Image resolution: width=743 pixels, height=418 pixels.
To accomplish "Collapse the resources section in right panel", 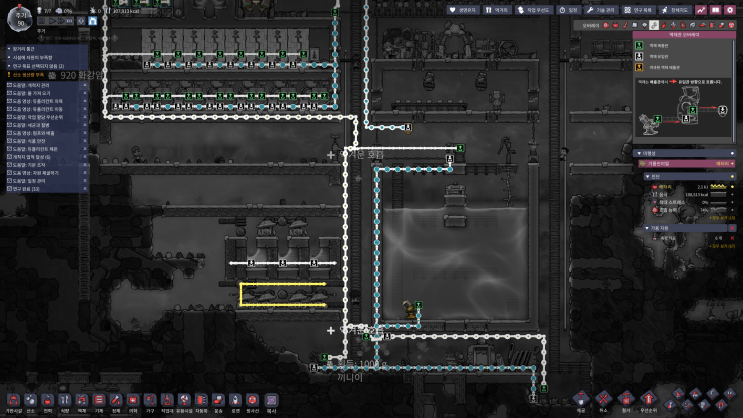I will [x=647, y=228].
